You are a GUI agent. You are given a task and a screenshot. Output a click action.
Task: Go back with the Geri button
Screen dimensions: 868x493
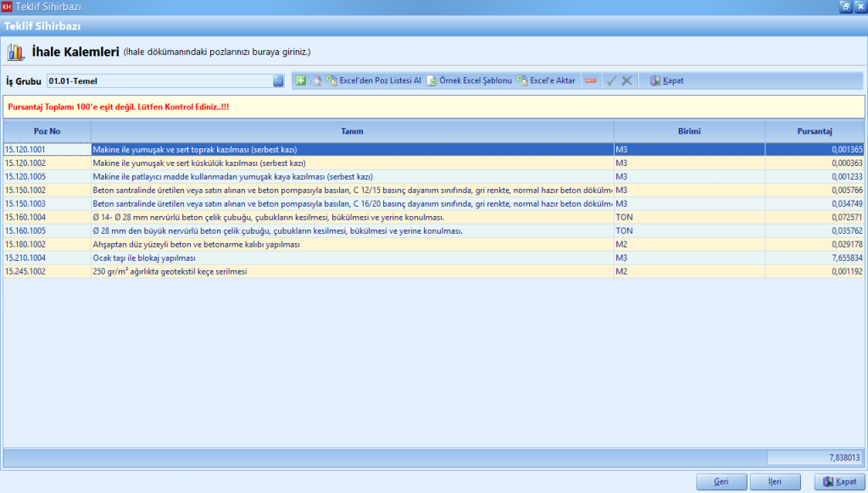[721, 481]
